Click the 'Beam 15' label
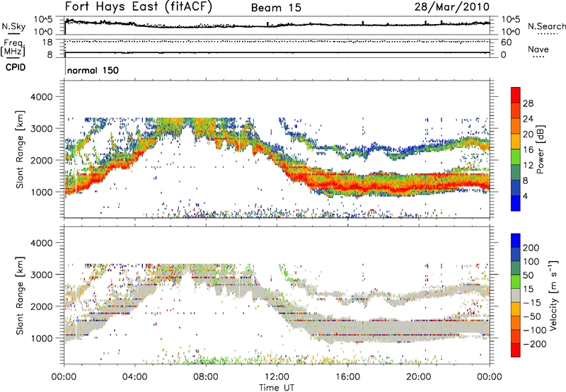Screen dimensions: 566x392 tap(276, 8)
